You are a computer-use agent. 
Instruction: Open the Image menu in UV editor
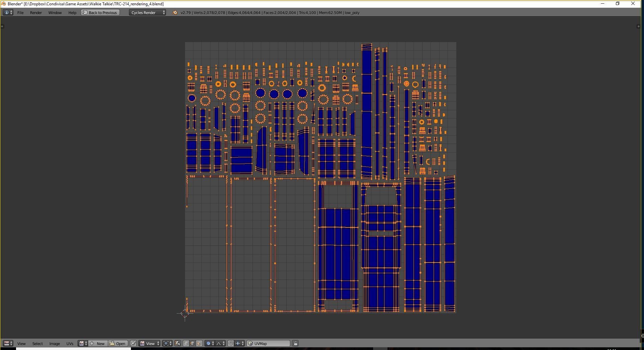point(54,344)
